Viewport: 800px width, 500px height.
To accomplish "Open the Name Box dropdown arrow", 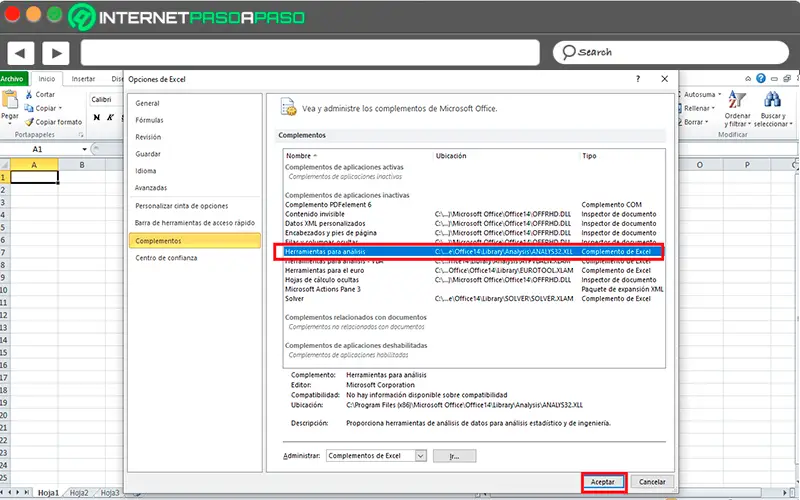I will [85, 149].
